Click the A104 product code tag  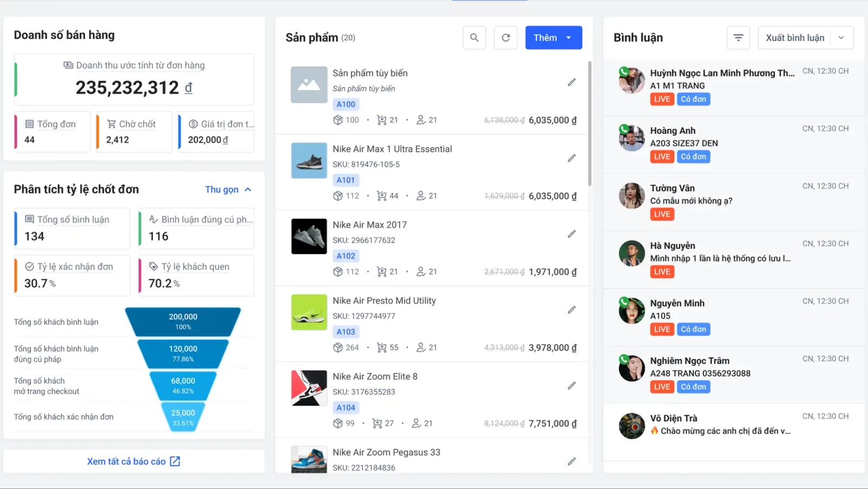[x=346, y=408]
